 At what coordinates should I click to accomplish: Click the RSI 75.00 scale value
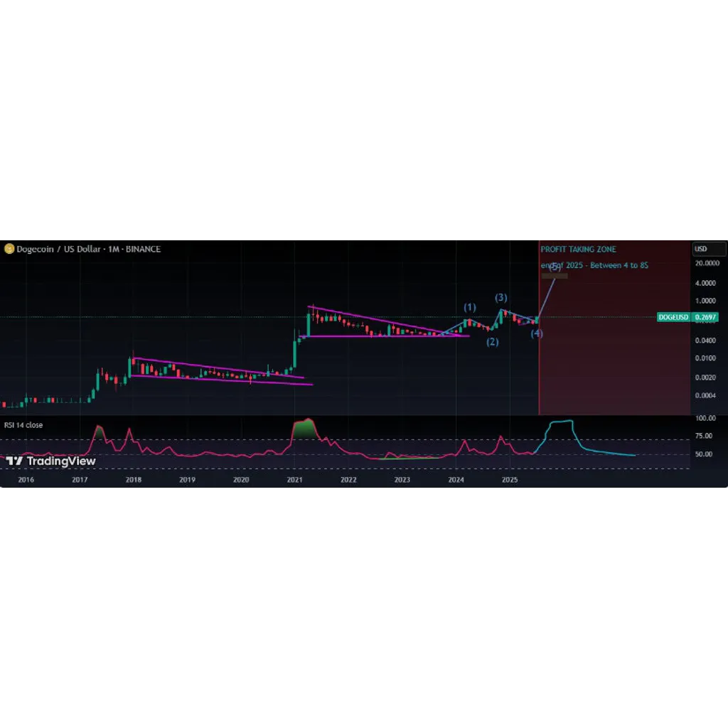(x=704, y=436)
